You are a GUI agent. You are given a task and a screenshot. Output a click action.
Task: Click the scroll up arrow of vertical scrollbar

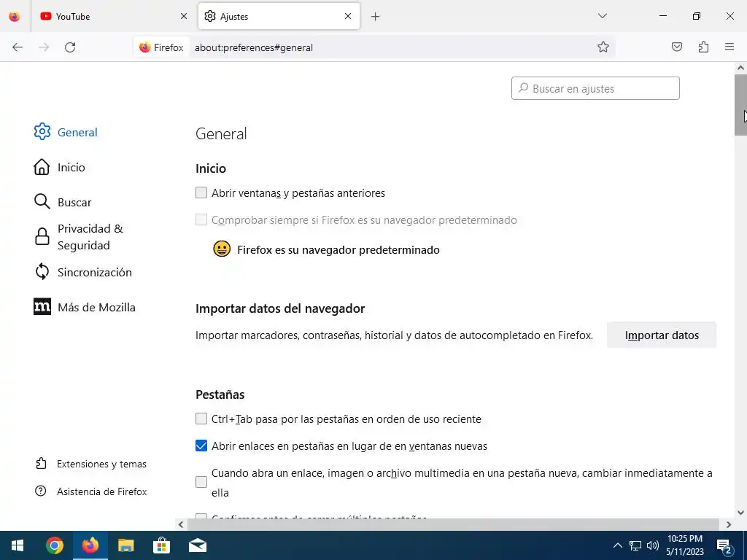tap(740, 68)
